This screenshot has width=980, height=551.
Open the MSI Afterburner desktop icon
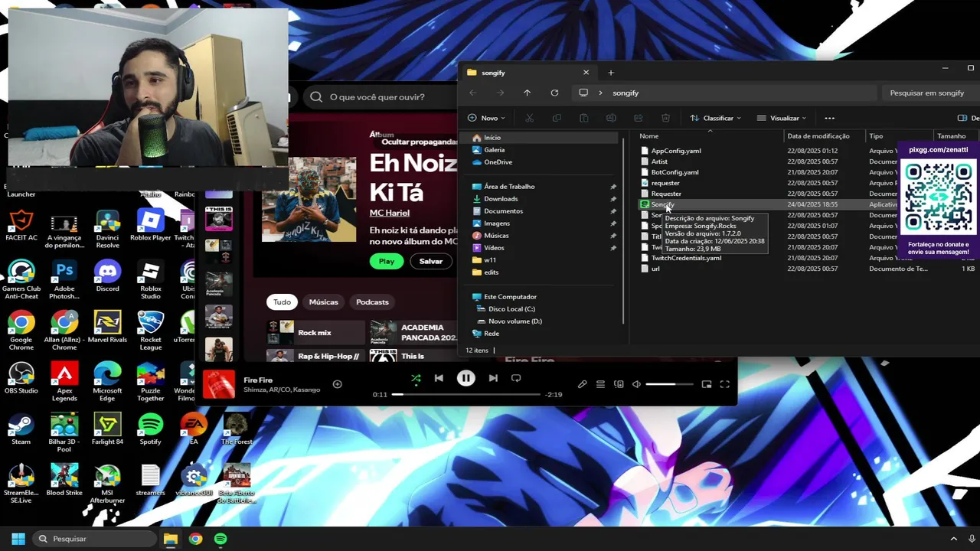tap(107, 484)
